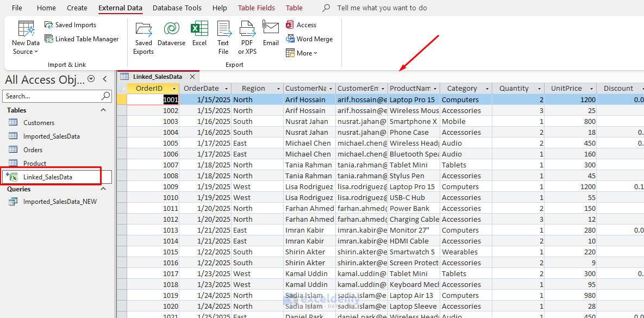The height and width of the screenshot is (318, 644).
Task: Open Saved Imports
Action: pyautogui.click(x=70, y=25)
